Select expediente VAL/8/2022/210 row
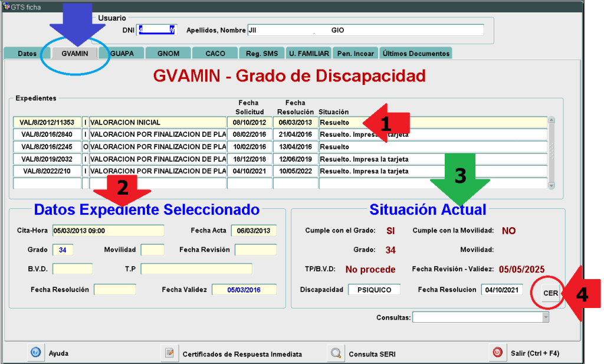This screenshot has width=604, height=364. tap(47, 171)
